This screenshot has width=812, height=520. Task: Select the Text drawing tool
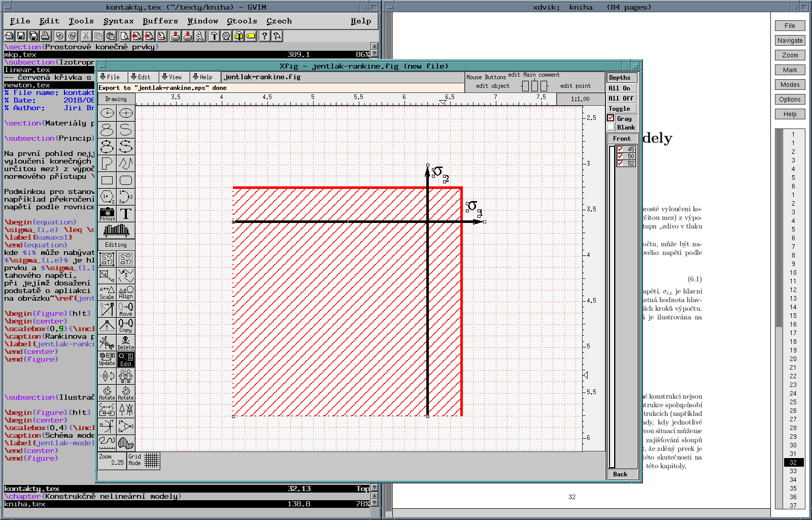126,214
